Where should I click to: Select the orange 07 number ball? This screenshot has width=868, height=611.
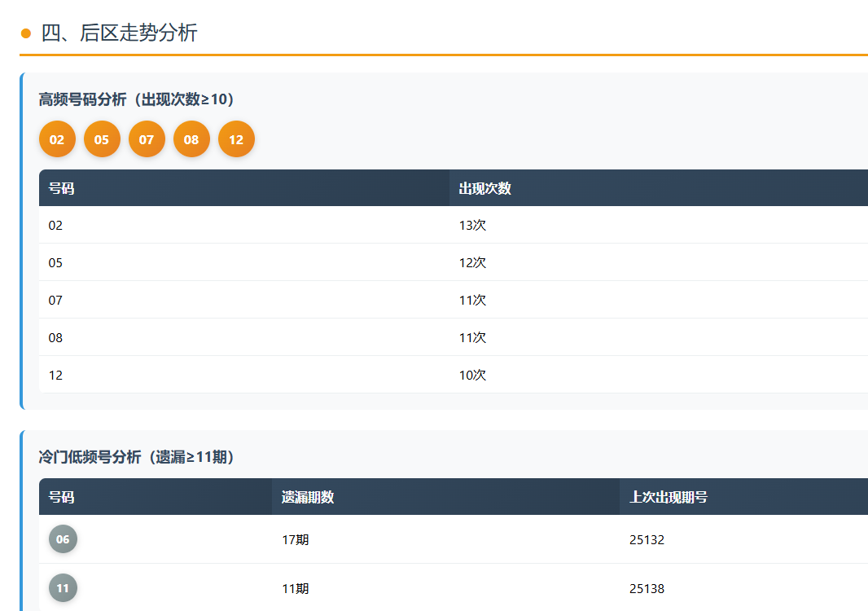pyautogui.click(x=147, y=139)
